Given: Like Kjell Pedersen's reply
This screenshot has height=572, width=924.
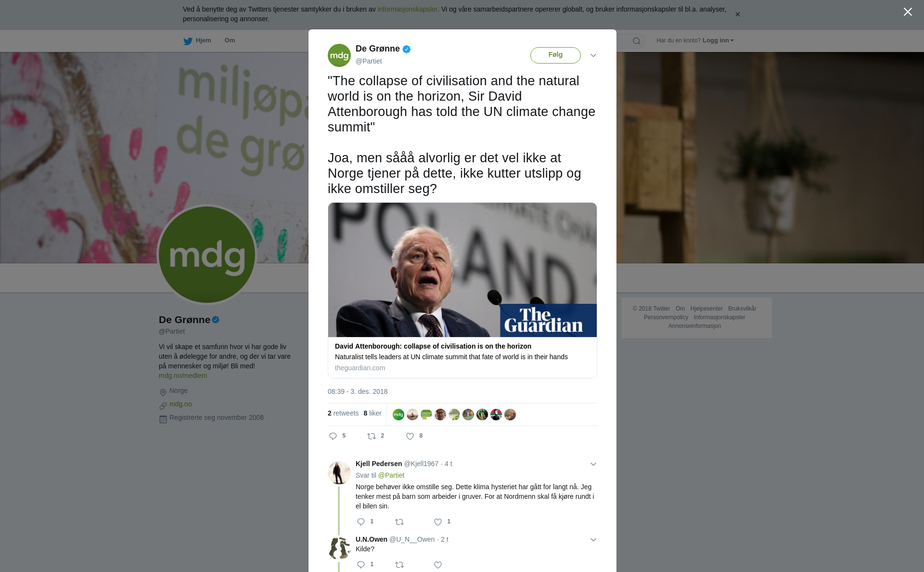Looking at the screenshot, I should (x=438, y=522).
